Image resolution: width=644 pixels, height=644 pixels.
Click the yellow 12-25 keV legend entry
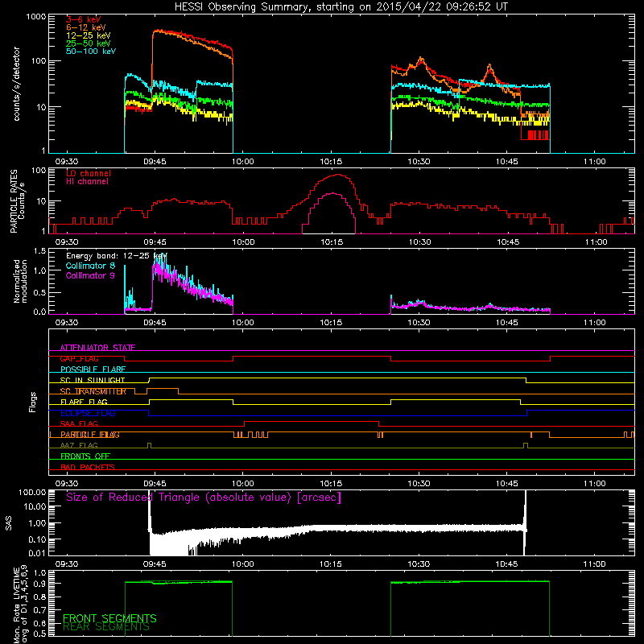89,35
